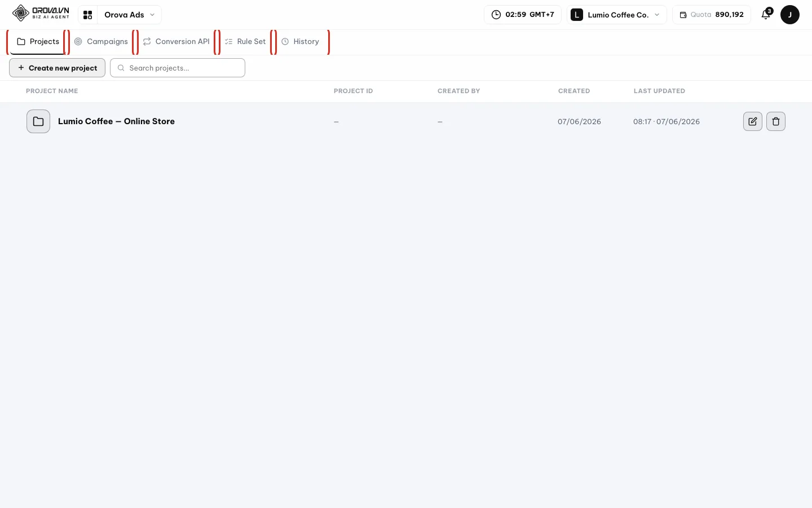Focus the Search projects field
This screenshot has height=508, width=812.
click(178, 68)
